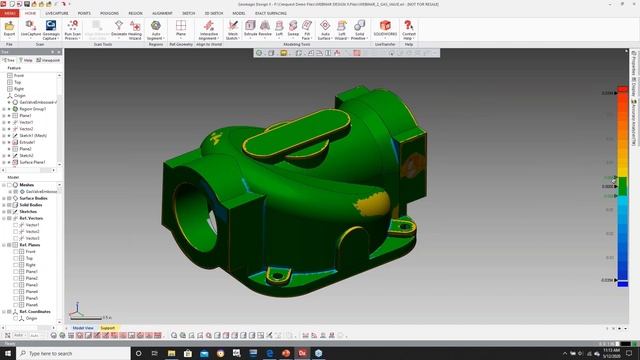Check the Plane4 box under Ref. Planes
640x360 pixels.
16,291
